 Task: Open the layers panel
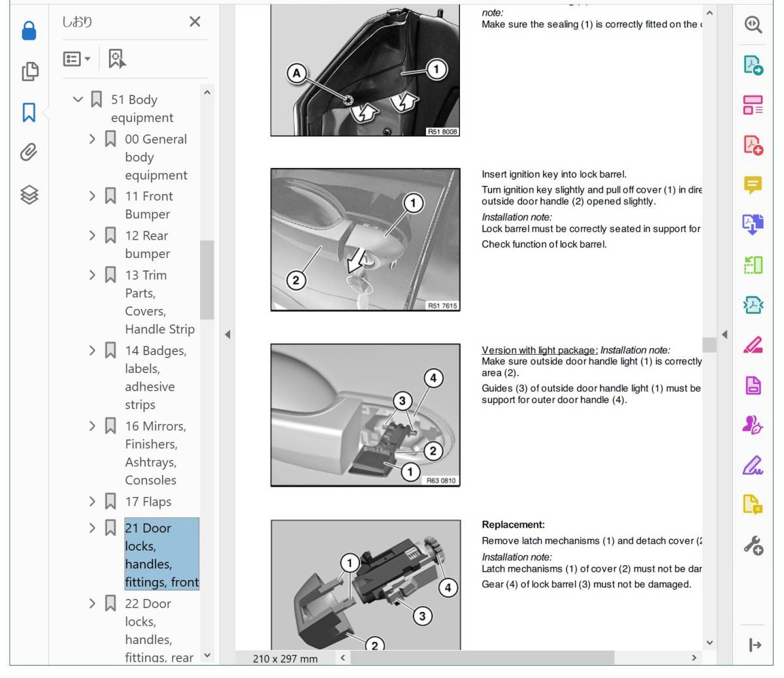click(29, 194)
